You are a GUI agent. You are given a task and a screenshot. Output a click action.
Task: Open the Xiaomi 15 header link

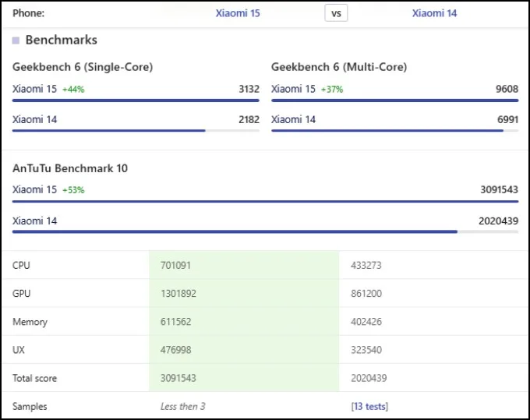(x=238, y=13)
